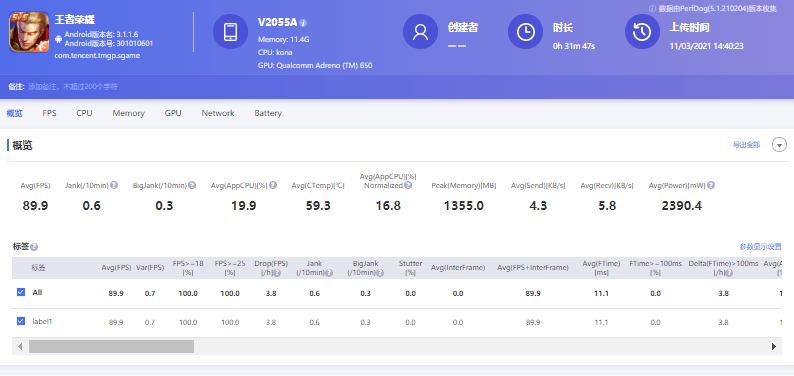Viewport: 794px width, 376px height.
Task: Open help icon for Avg(AppCPU)[%]
Action: click(x=272, y=185)
